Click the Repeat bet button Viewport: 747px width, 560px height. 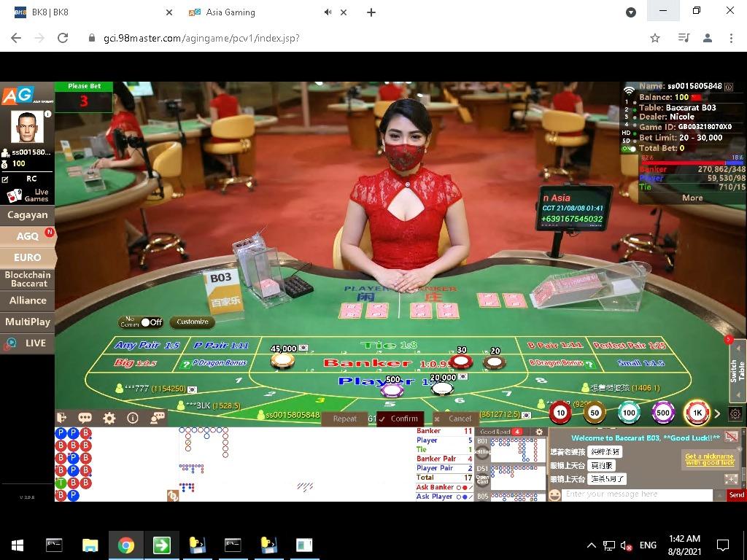(x=344, y=419)
